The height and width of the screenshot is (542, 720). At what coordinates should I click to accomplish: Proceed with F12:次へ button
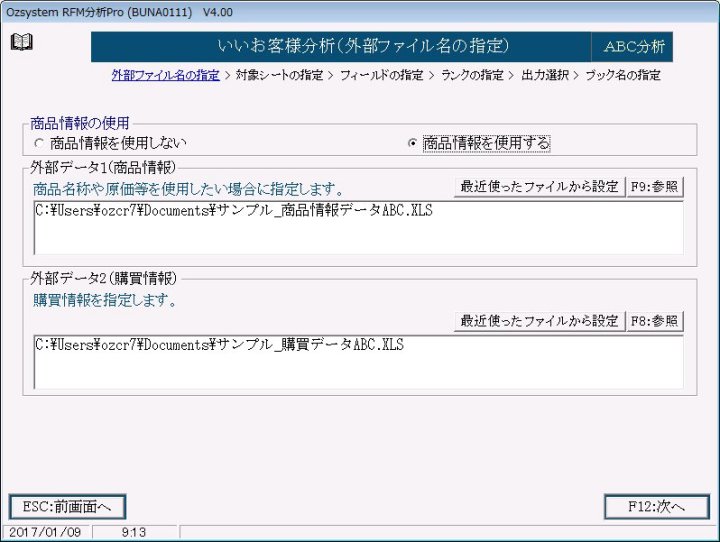657,507
